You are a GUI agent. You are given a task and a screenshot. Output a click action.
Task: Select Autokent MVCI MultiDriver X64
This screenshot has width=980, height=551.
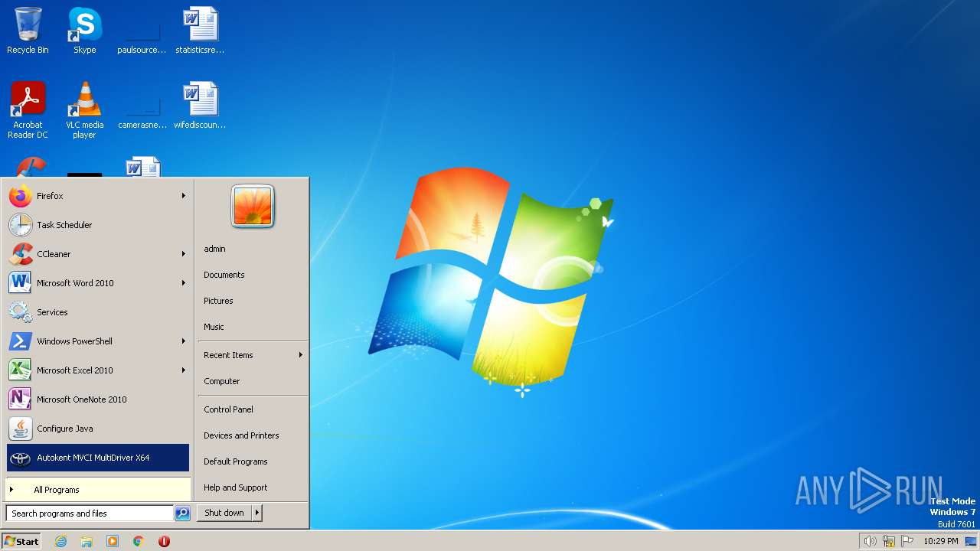pyautogui.click(x=98, y=458)
